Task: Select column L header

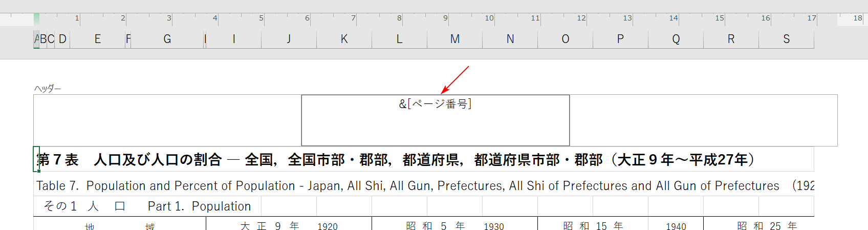Action: pos(399,39)
